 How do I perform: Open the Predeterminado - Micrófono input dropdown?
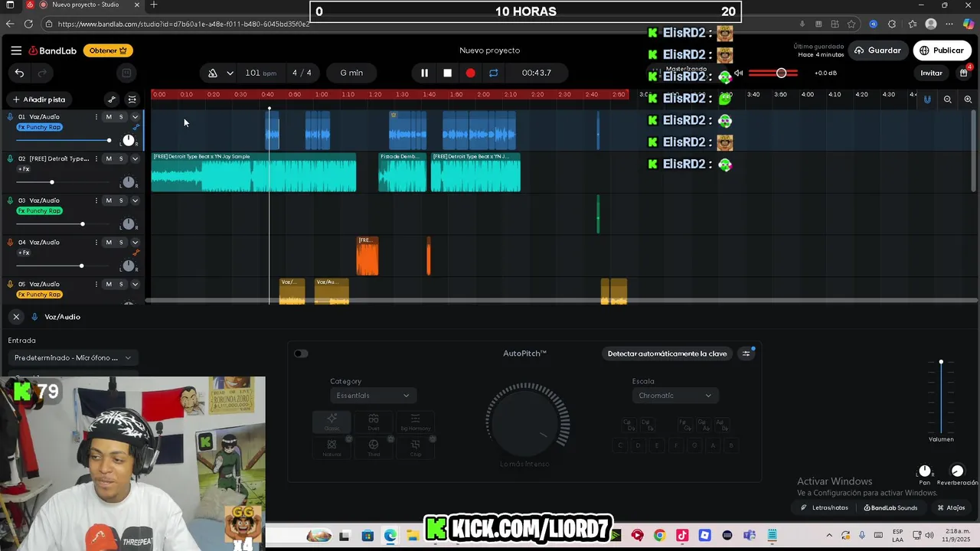click(73, 357)
